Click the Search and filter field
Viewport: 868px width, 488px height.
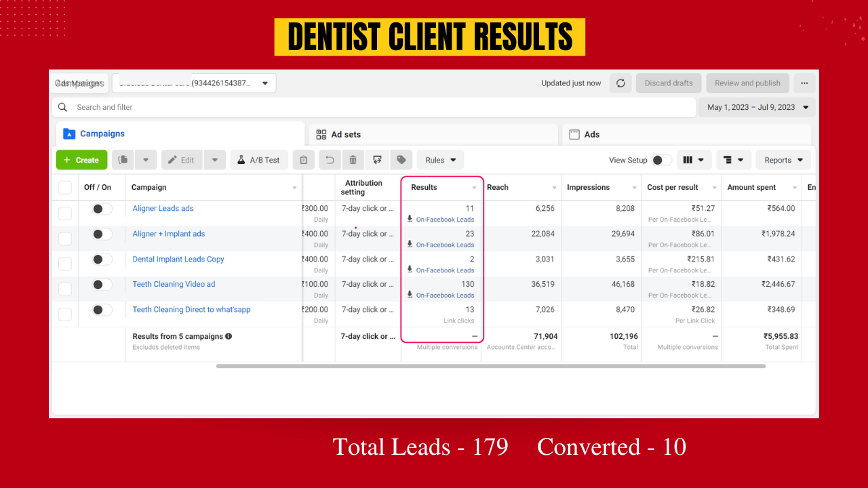tap(373, 107)
